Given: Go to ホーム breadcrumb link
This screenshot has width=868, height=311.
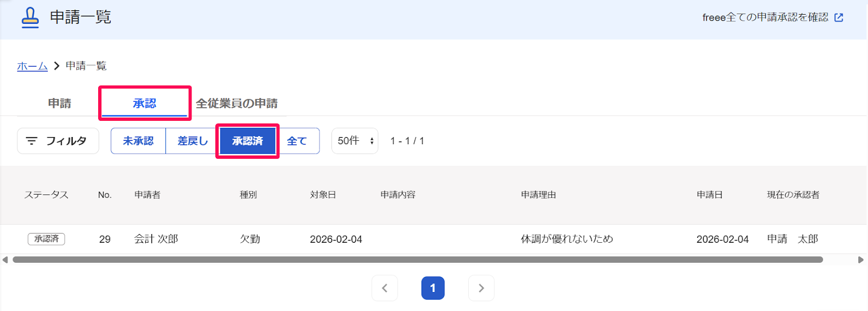Looking at the screenshot, I should point(32,66).
